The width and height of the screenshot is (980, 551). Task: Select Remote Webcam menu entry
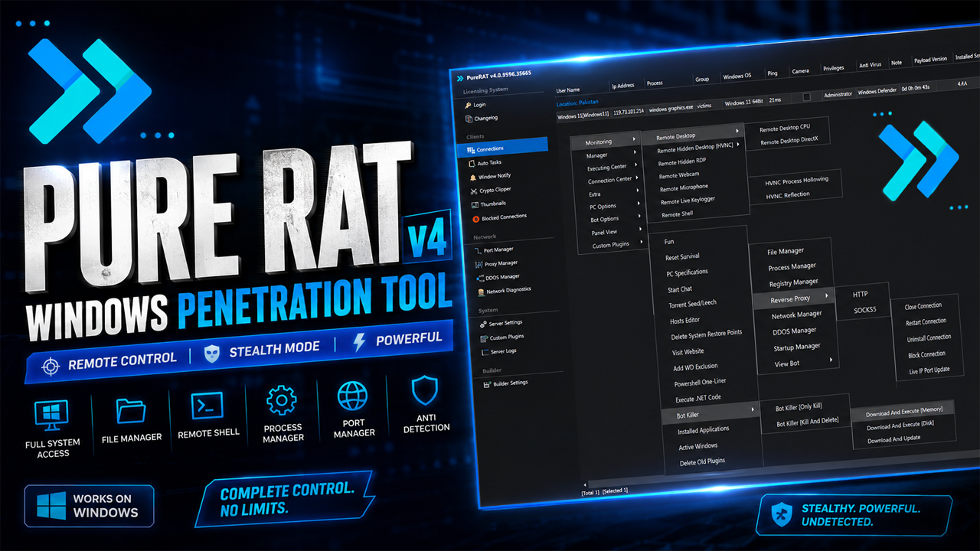pyautogui.click(x=679, y=175)
